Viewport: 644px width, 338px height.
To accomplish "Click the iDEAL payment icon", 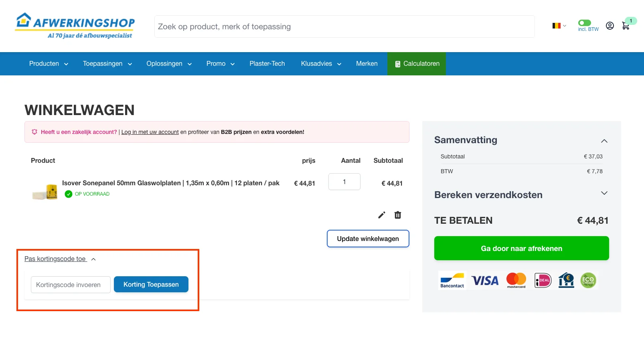I will (x=543, y=280).
